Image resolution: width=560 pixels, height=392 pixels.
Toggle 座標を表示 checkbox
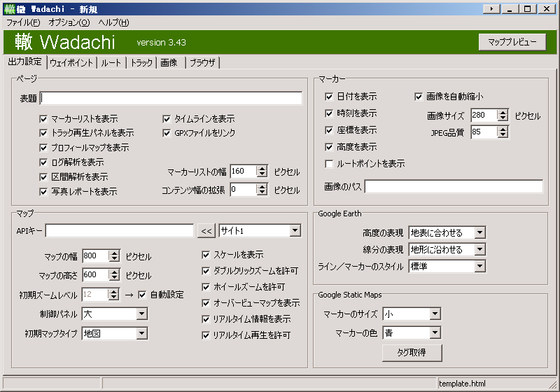(329, 130)
